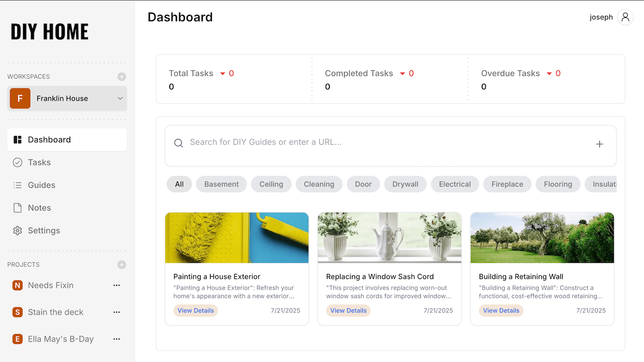Click the magnifier icon in the search bar
The image size is (644, 362).
tap(178, 143)
